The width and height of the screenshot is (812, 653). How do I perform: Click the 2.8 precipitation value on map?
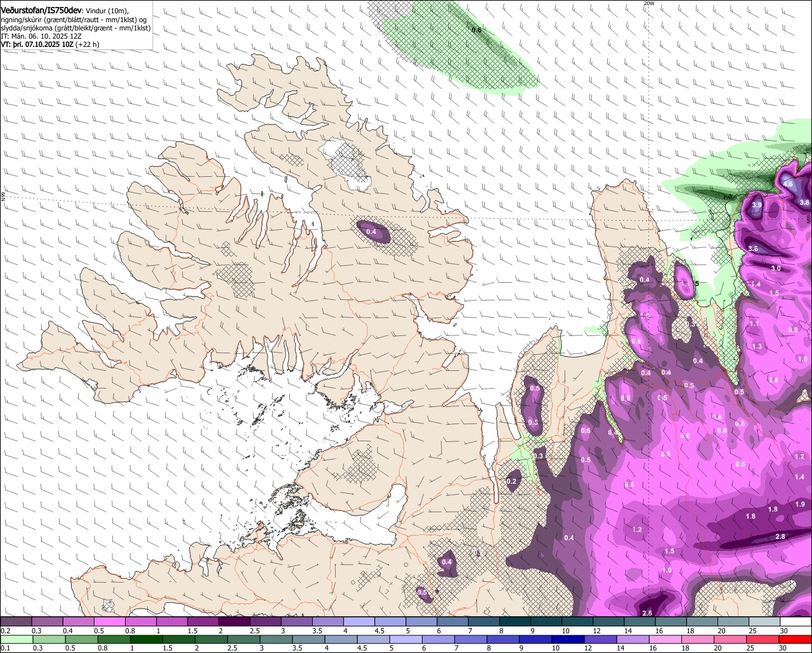(780, 536)
